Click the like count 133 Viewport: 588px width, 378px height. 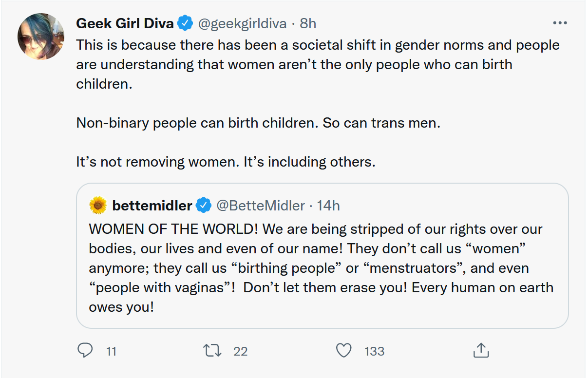374,351
